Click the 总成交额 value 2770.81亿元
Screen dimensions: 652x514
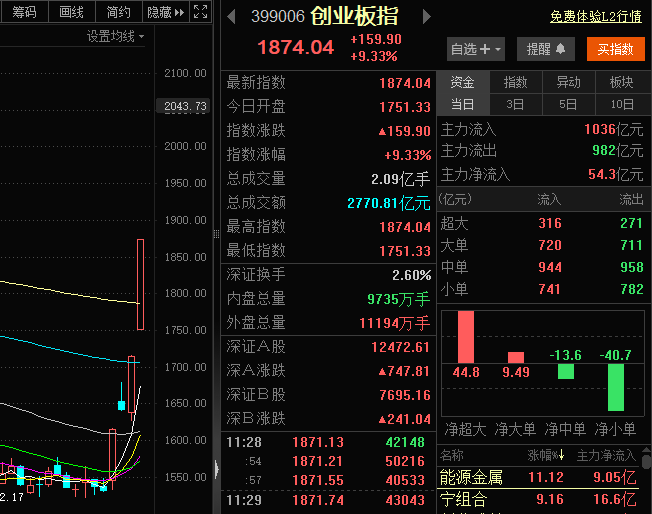(x=389, y=203)
